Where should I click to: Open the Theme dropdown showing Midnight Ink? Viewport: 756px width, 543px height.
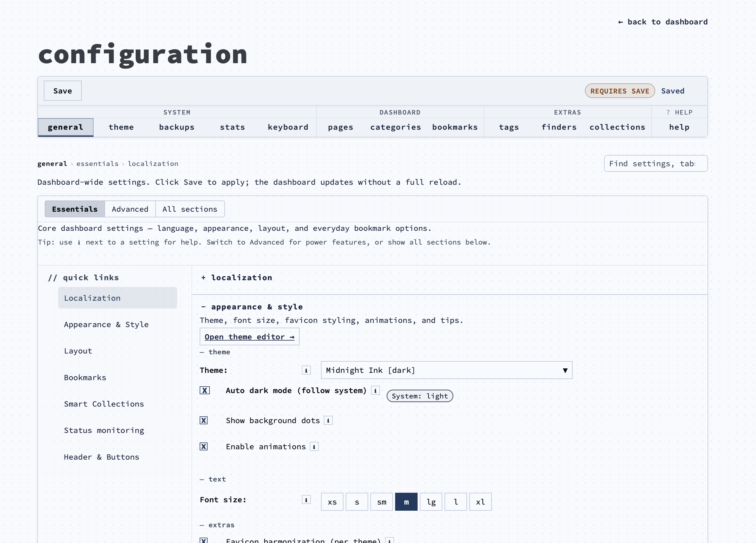[447, 370]
